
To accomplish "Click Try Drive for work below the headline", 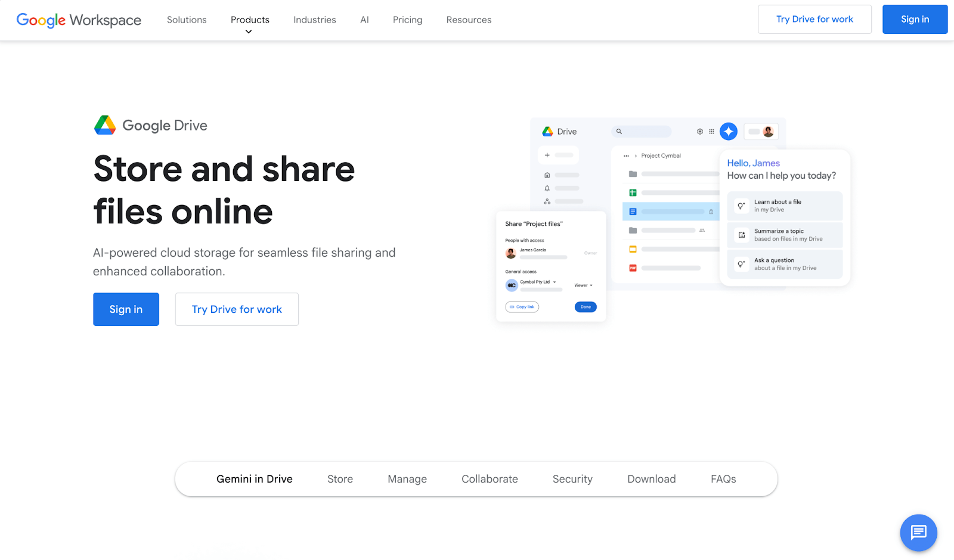I will pos(237,309).
